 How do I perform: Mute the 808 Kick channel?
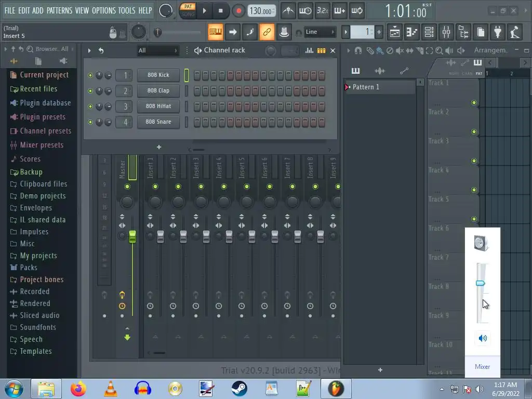[90, 75]
